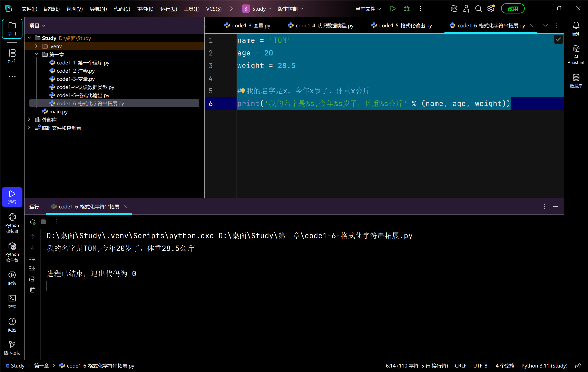588x372 pixels.
Task: Open main.py in the project tree
Action: tap(58, 112)
